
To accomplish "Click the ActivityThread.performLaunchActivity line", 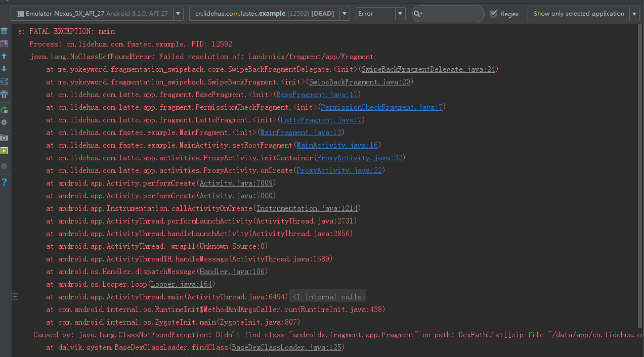I will [201, 221].
